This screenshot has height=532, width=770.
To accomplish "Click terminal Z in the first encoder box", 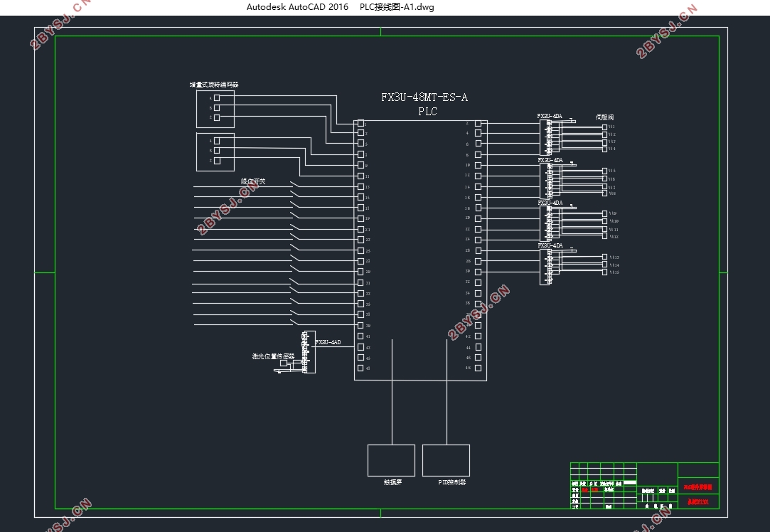I will tap(217, 117).
